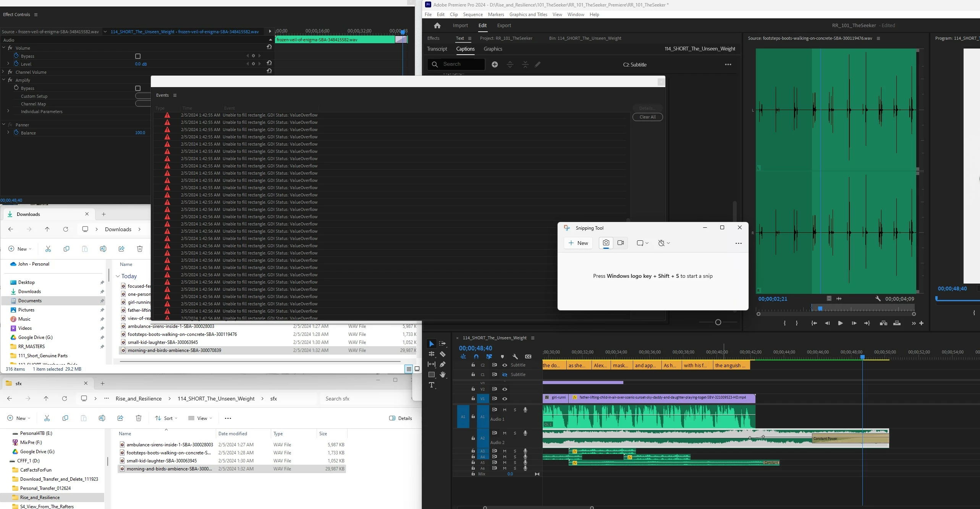Switch to the Graphics tab
Viewport: 980px width, 509px height.
click(493, 49)
